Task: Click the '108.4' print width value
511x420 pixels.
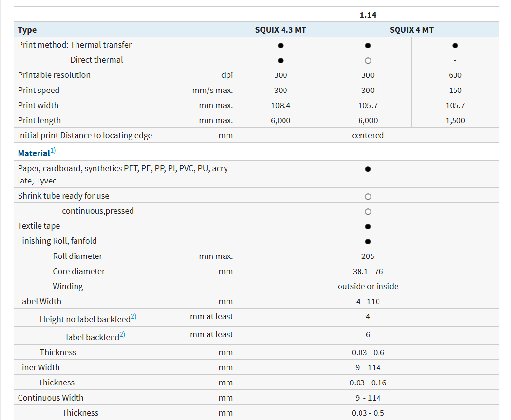Action: 281,106
